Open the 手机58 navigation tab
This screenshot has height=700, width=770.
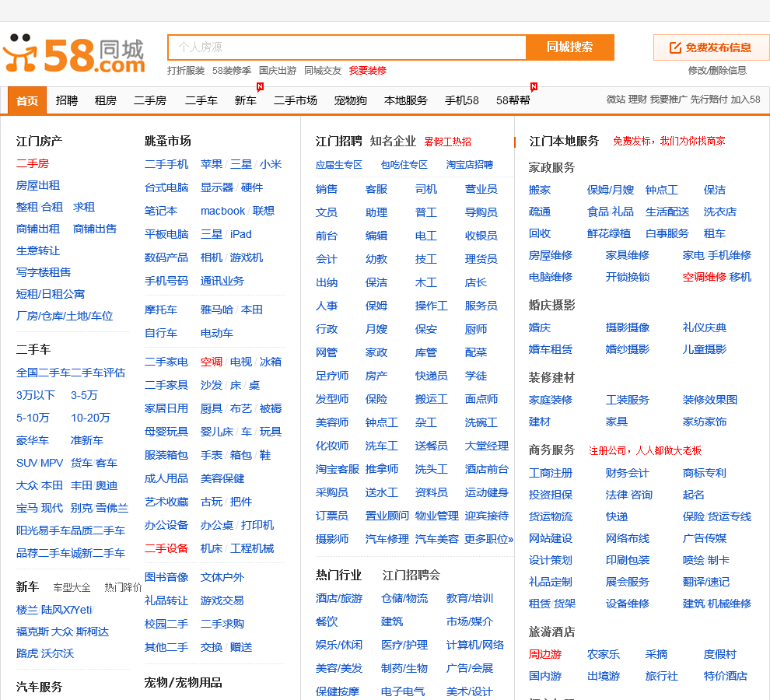[461, 100]
